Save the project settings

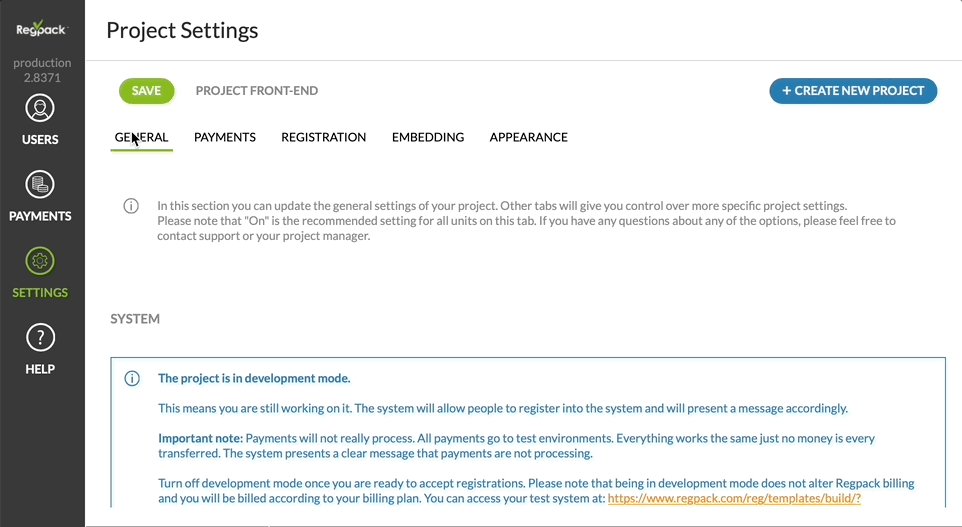[x=146, y=91]
